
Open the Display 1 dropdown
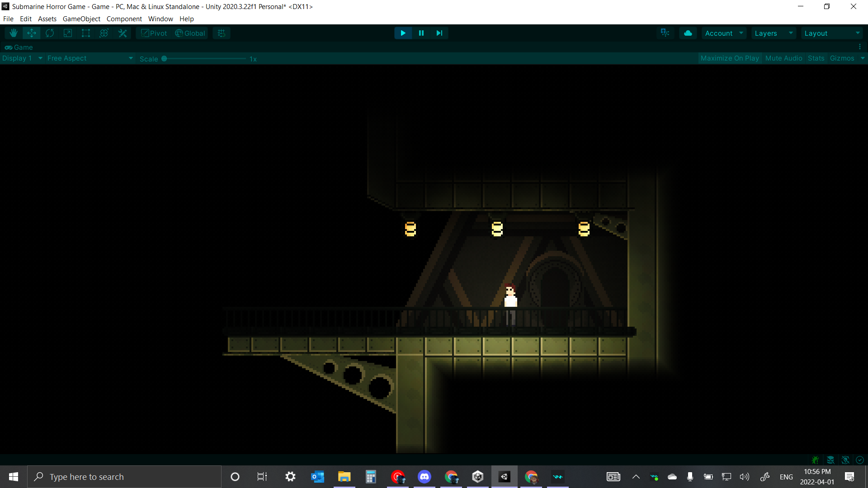pos(22,58)
